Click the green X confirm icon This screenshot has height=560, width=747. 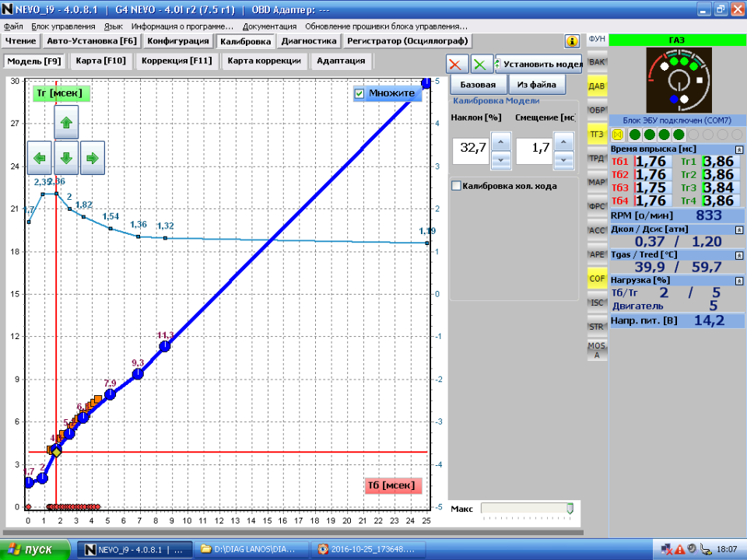coord(482,65)
